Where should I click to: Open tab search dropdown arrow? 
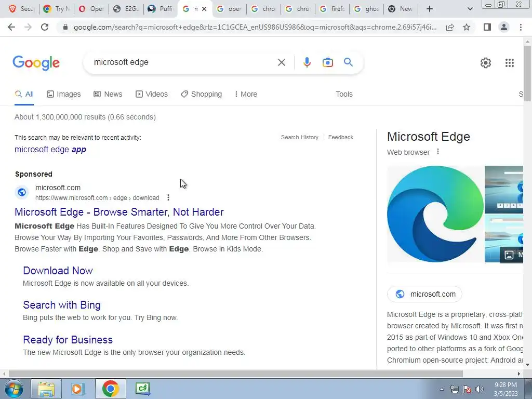click(470, 9)
